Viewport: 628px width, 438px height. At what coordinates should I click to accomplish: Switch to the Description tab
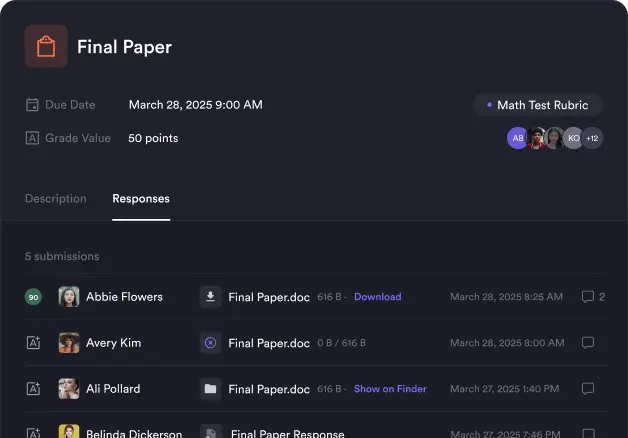pos(56,199)
